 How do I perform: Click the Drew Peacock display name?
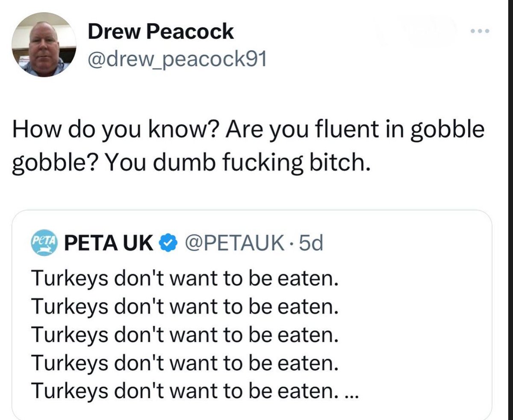tap(161, 32)
